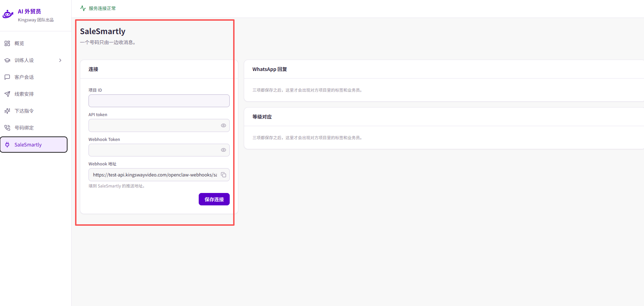The width and height of the screenshot is (644, 306).
Task: Select 下达指令 in the sidebar
Action: click(x=34, y=111)
